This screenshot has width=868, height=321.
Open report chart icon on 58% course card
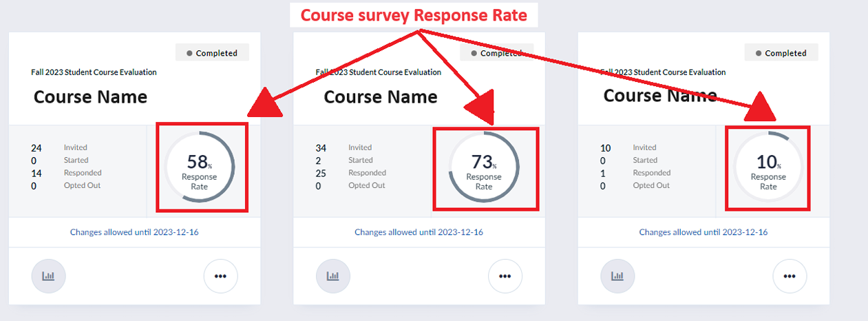[x=48, y=276]
